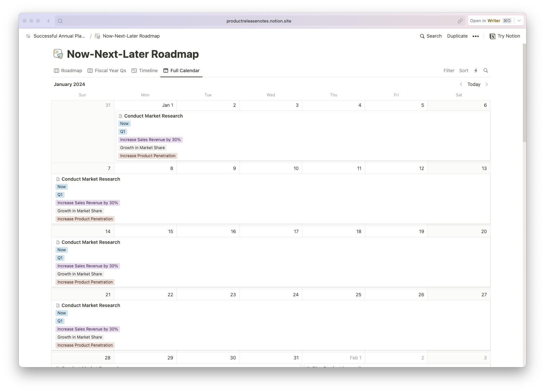Click the page icon beside Jan 14 week event
This screenshot has height=392, width=545.
[x=58, y=242]
